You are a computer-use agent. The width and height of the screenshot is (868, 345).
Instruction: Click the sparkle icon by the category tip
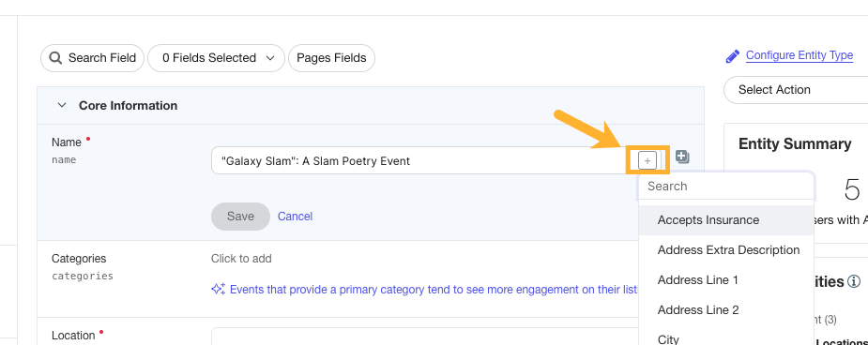coord(218,289)
